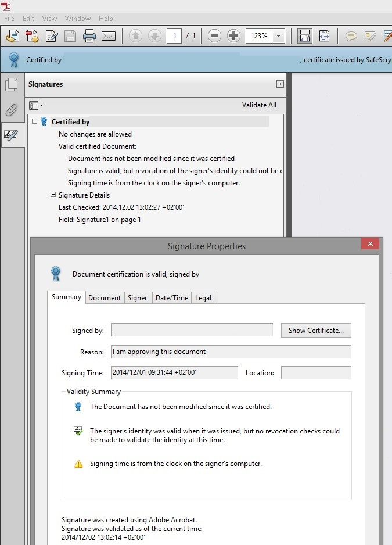Click the Edit text toolbar icon
Image resolution: width=392 pixels, height=545 pixels.
coord(52,36)
